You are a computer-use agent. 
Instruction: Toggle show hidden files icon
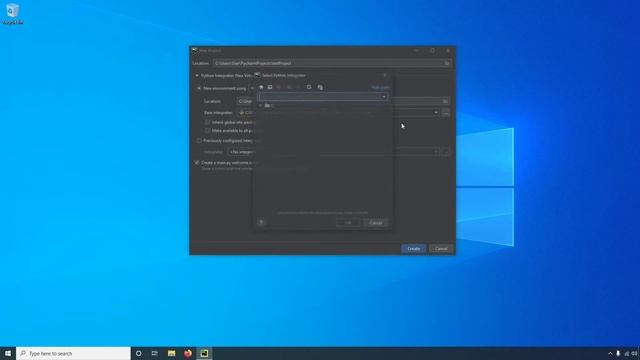pyautogui.click(x=320, y=87)
